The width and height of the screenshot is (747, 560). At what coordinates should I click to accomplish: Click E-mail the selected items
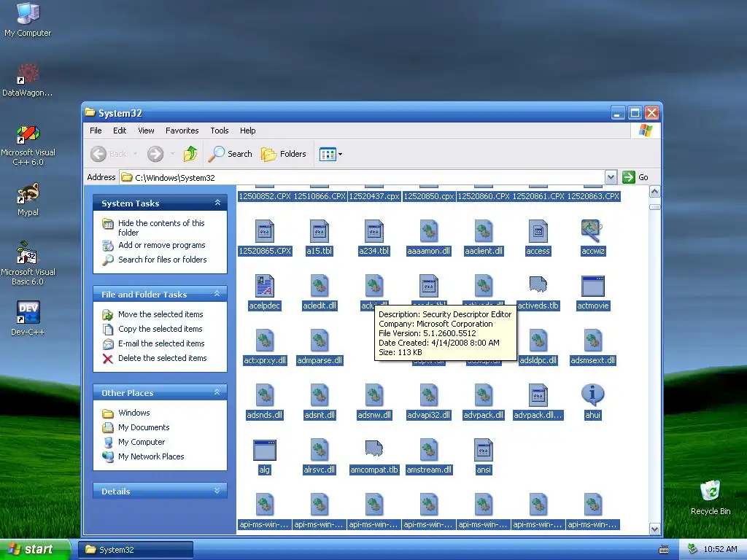[153, 343]
